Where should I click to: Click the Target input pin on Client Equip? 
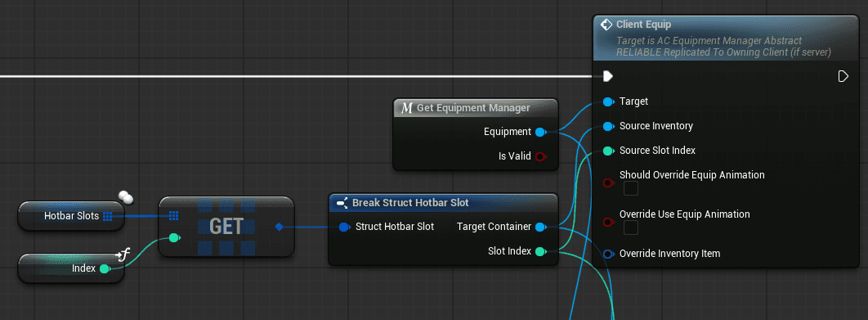(x=608, y=101)
